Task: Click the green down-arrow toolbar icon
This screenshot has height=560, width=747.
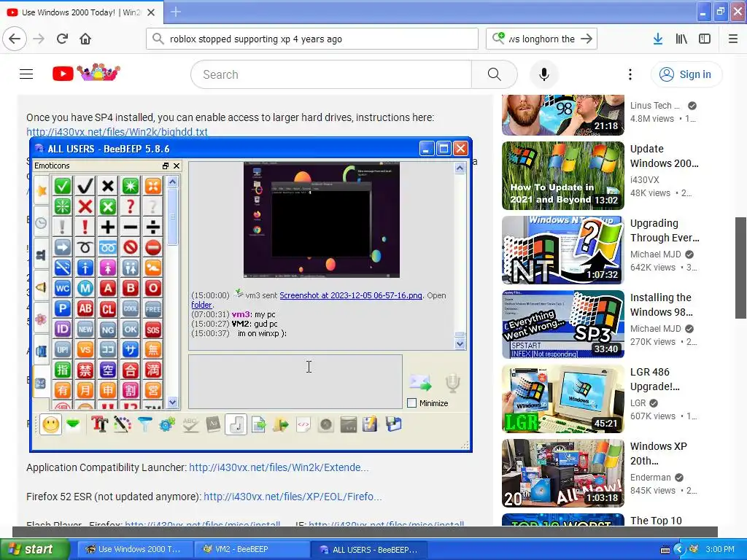Action: click(73, 424)
